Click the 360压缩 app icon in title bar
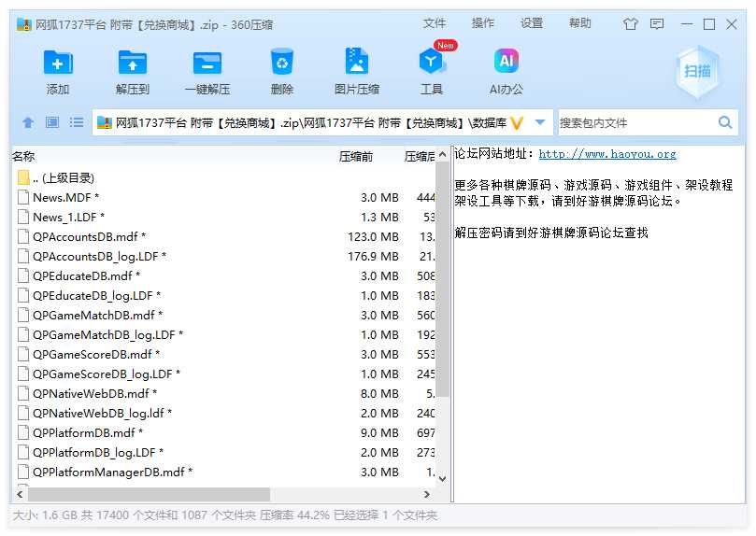Viewport: 756px width, 536px height. click(x=23, y=24)
